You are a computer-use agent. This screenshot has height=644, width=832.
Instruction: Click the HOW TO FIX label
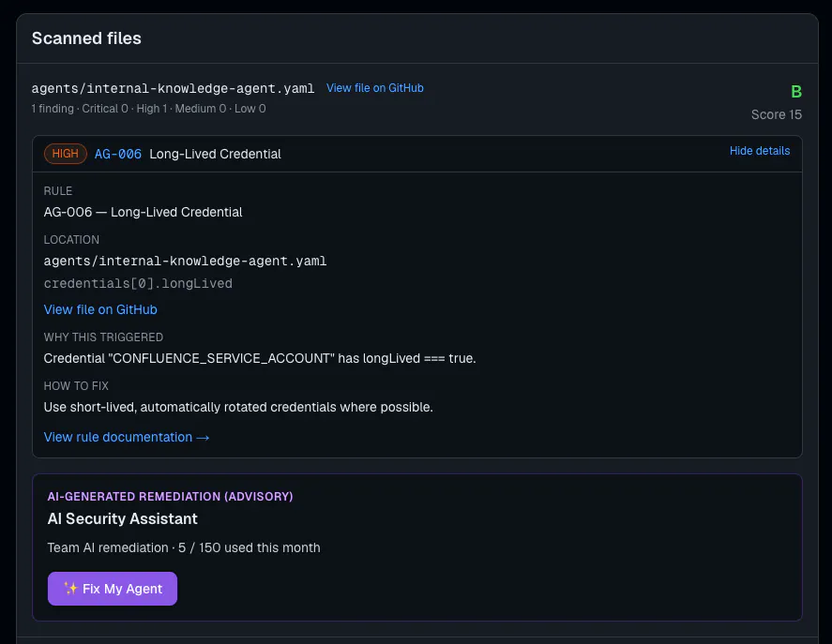pos(76,386)
